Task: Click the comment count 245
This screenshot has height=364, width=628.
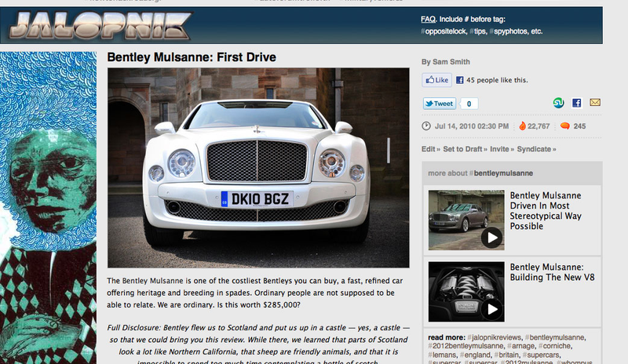Action: [x=579, y=126]
